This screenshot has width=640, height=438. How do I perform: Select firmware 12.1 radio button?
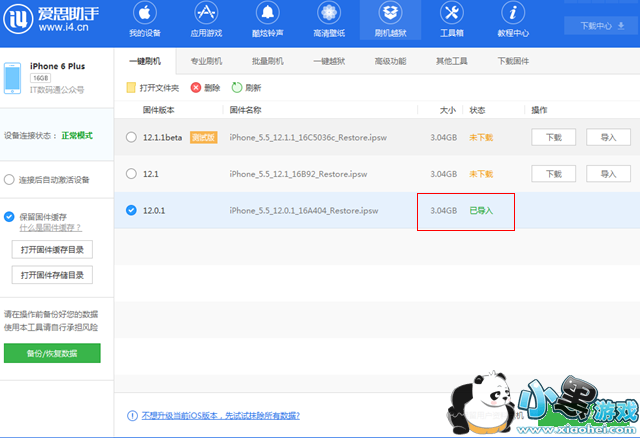pos(132,173)
